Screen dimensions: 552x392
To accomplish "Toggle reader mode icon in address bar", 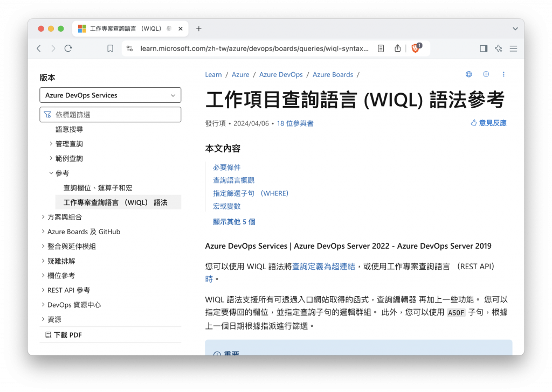I will (381, 48).
